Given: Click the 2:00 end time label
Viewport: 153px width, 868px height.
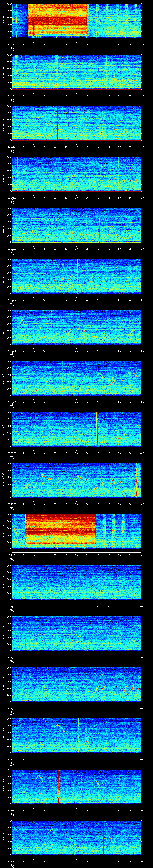Looking at the screenshot, I should (x=141, y=44).
